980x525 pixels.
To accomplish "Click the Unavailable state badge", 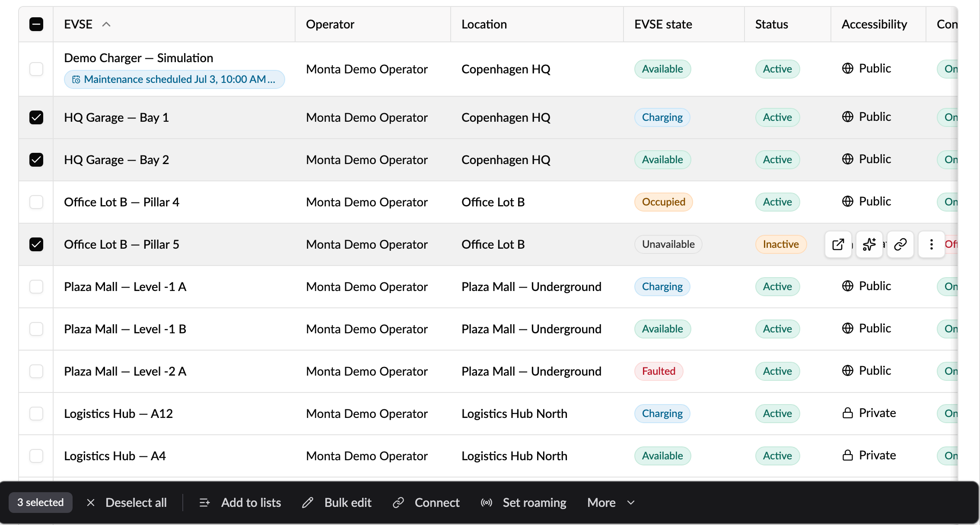I will (668, 244).
